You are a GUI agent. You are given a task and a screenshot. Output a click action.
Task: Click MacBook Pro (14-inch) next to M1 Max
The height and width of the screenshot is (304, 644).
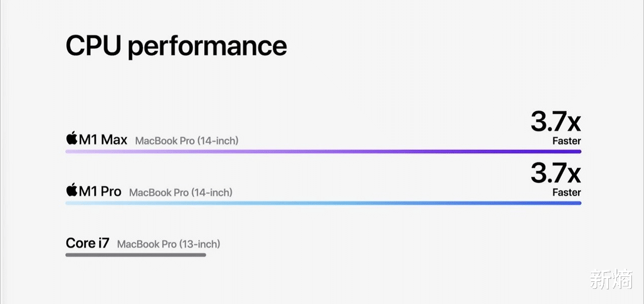187,140
